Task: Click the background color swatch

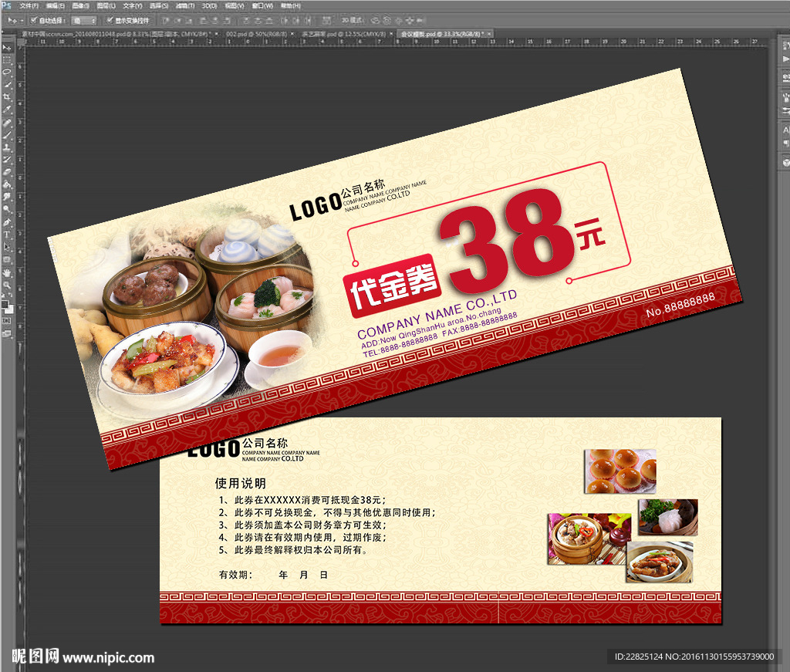Action: (9, 309)
